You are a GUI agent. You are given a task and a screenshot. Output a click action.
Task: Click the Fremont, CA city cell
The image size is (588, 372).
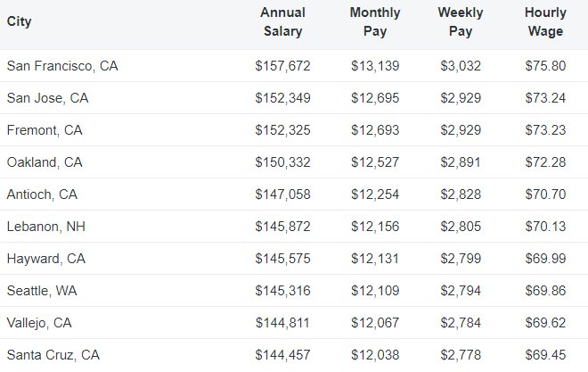pos(45,130)
